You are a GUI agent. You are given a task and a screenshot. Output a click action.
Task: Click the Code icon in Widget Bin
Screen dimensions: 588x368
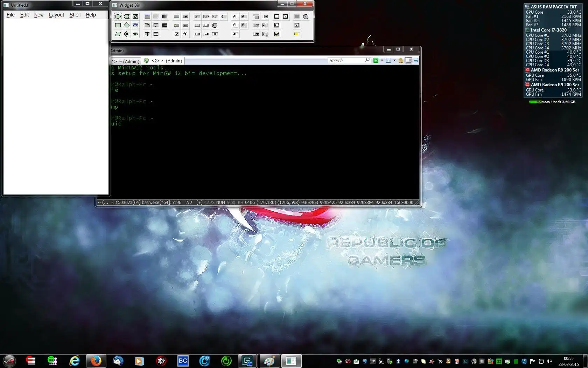coord(118,25)
